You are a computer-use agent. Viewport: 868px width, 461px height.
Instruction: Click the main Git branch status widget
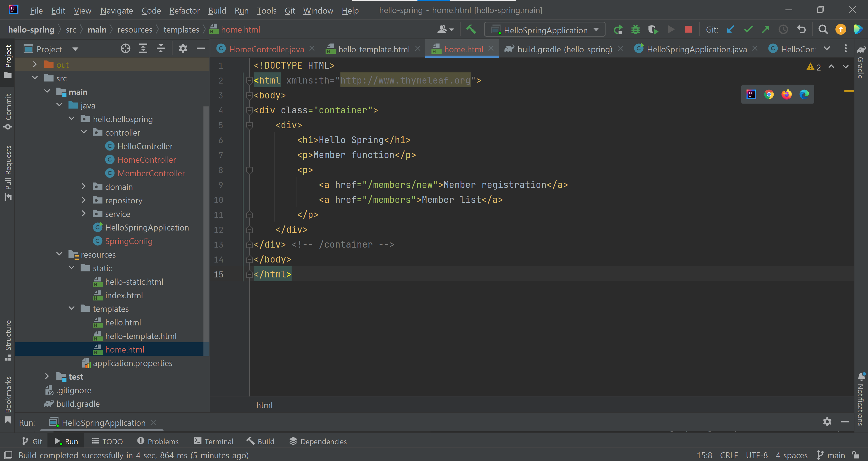point(831,455)
